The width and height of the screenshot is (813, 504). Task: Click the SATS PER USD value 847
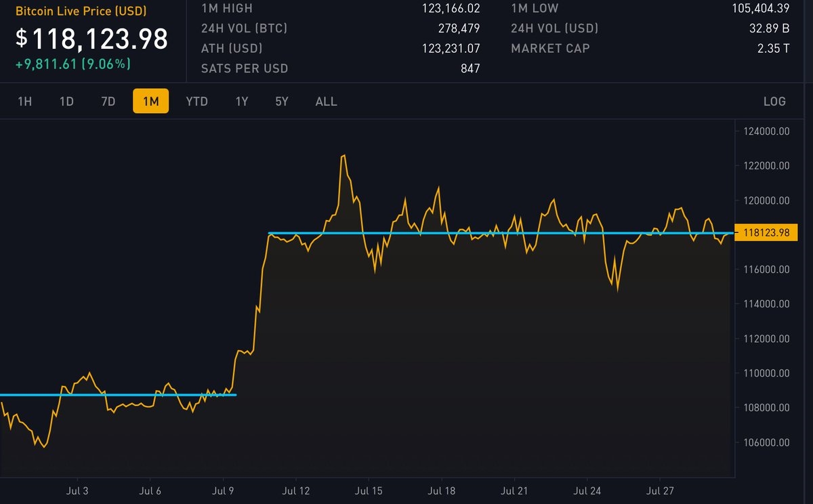click(x=469, y=68)
